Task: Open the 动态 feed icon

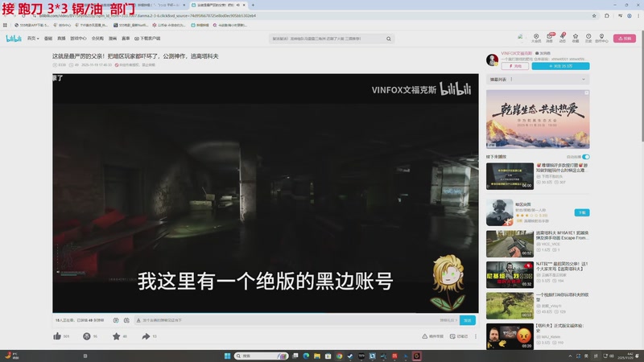Action: point(562,38)
